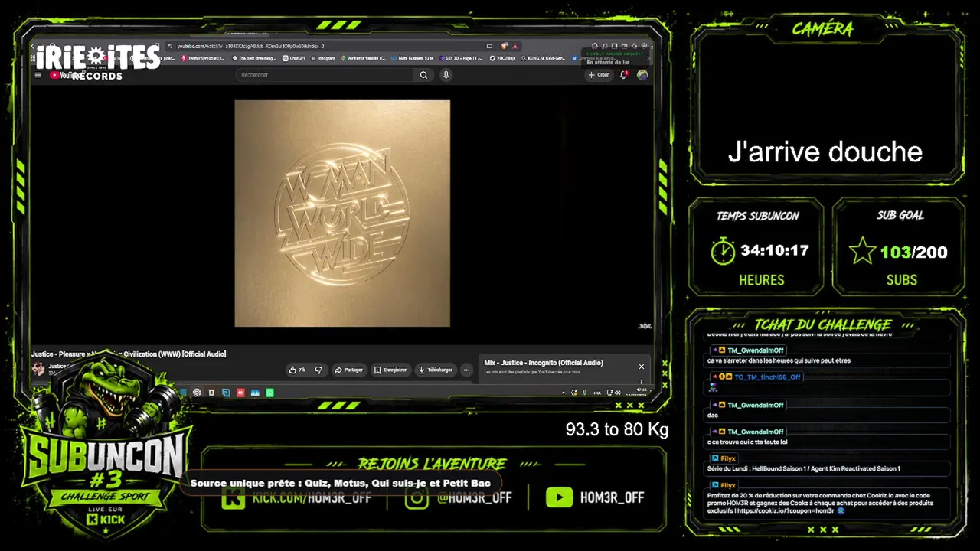
Task: Click the Créer button on YouTube
Action: 599,75
